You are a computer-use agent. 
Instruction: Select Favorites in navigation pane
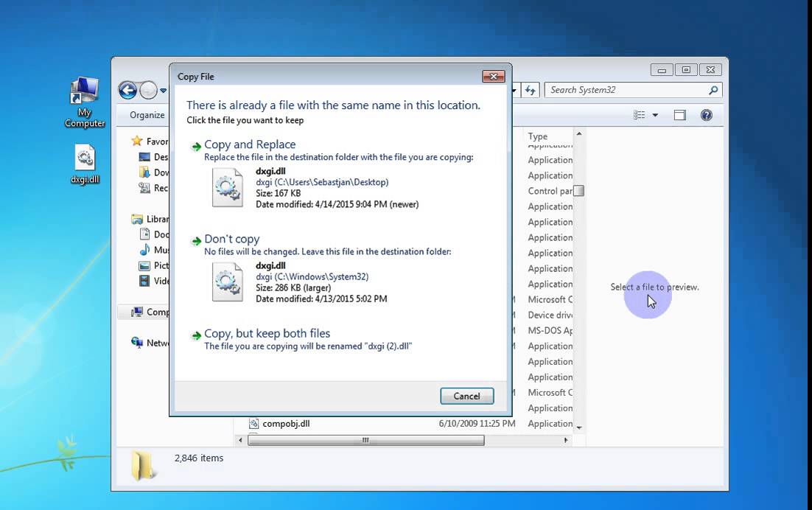(150, 142)
